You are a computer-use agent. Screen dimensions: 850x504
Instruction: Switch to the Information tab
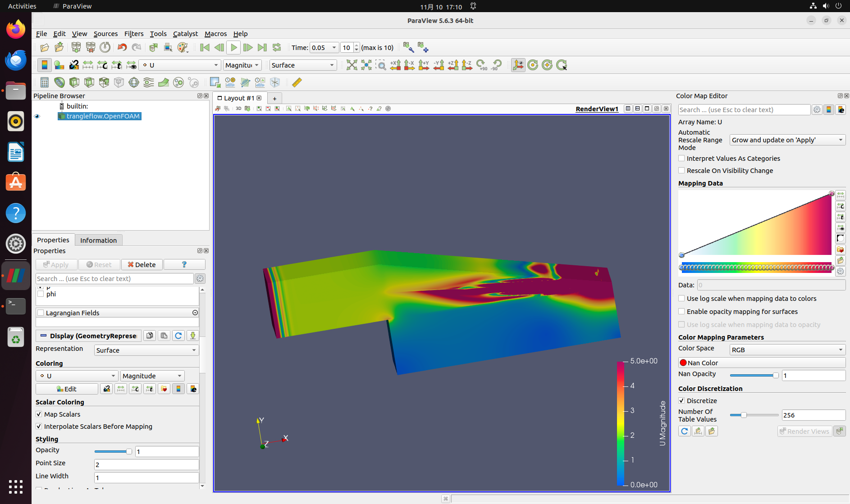coord(98,241)
